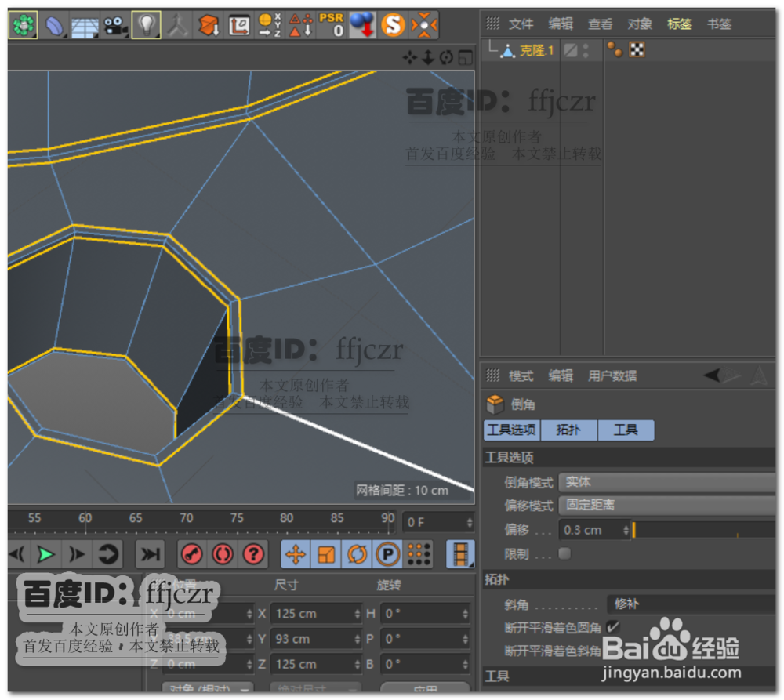Toggle the 克隆.1 visibility dots
The height and width of the screenshot is (700, 784).
click(586, 50)
